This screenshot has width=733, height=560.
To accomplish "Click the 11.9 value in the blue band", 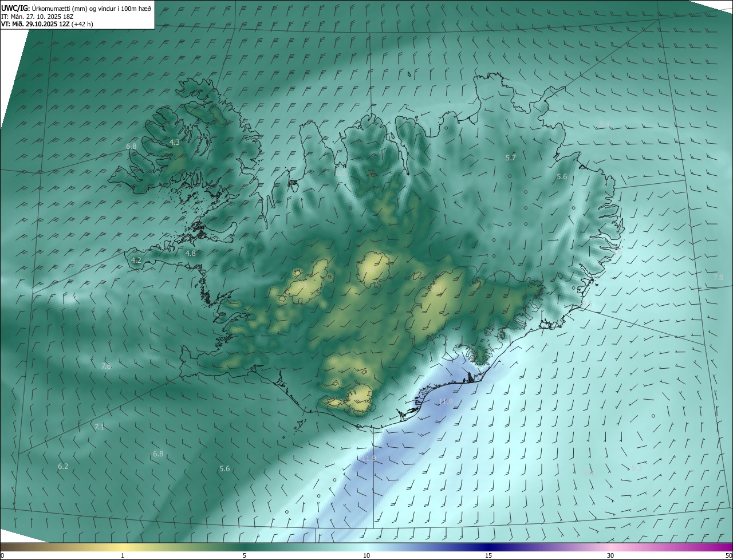I will (369, 459).
